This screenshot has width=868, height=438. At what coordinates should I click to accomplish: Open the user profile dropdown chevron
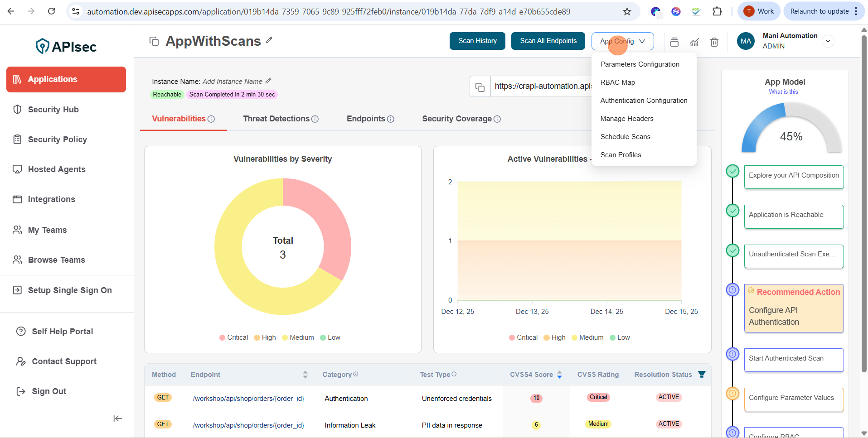tap(828, 41)
